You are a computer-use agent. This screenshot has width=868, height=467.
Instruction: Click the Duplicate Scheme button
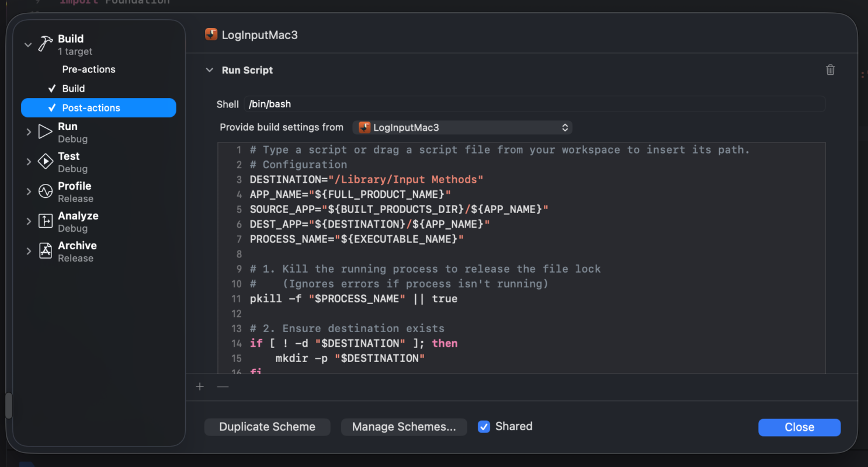coord(267,427)
